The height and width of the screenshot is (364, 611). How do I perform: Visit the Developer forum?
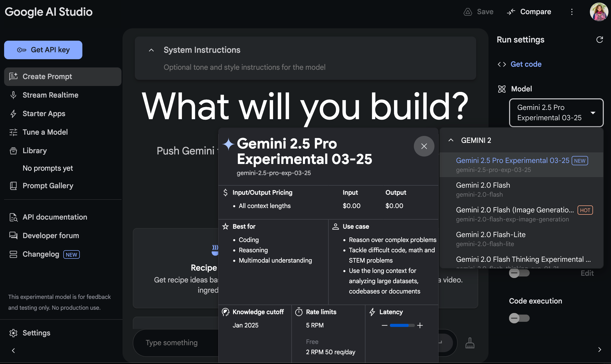point(51,236)
